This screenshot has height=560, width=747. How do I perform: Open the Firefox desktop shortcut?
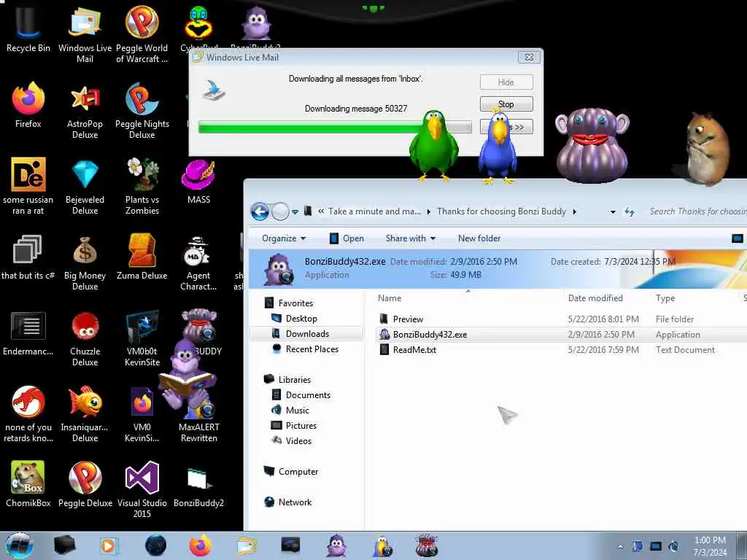click(x=28, y=106)
